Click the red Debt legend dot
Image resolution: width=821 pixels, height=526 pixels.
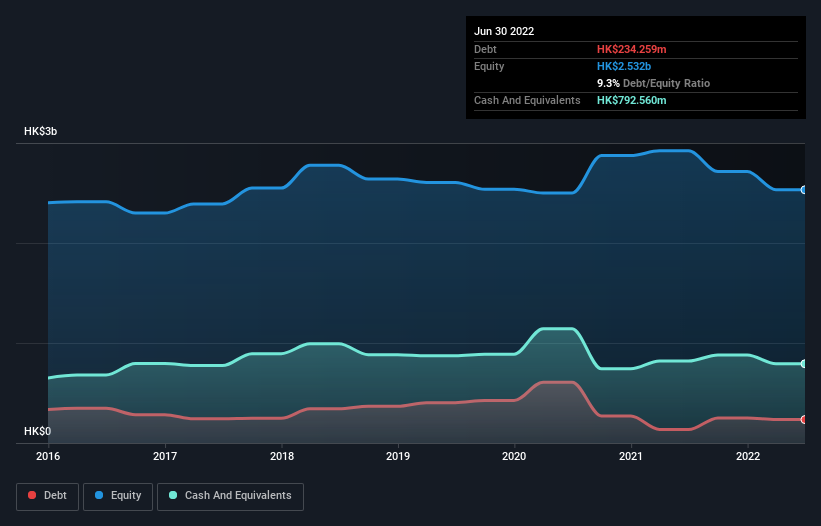(x=32, y=495)
